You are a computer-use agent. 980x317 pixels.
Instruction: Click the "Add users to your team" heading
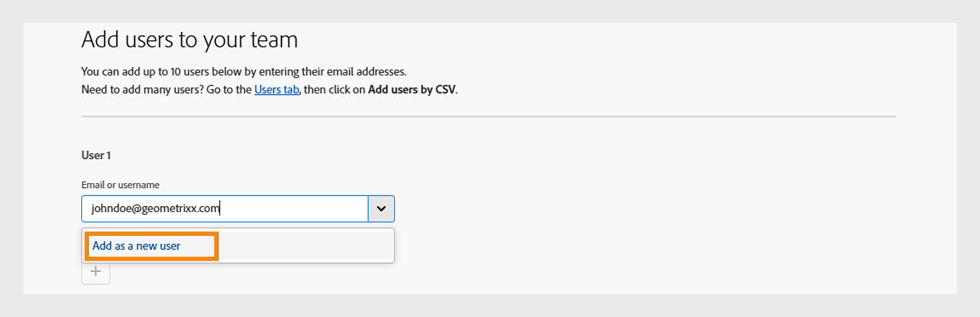click(189, 40)
